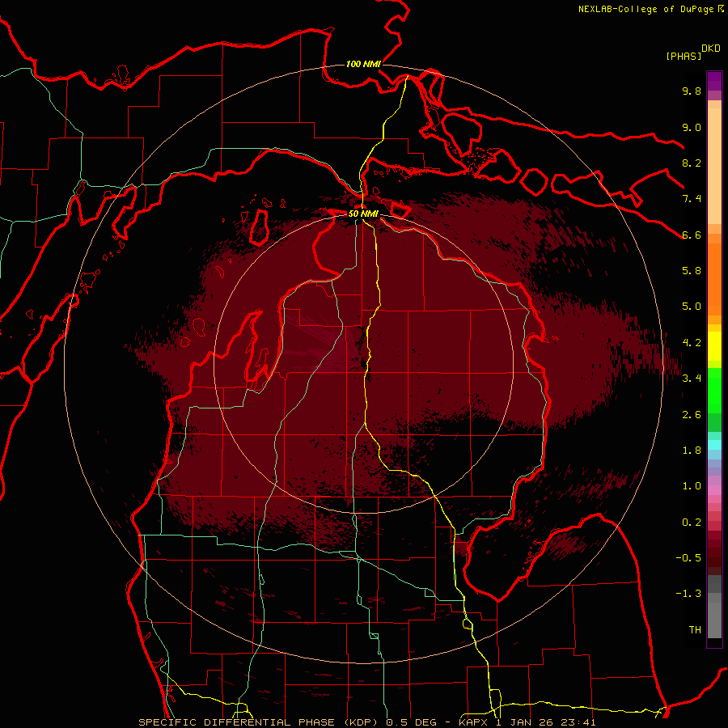This screenshot has width=728, height=728.
Task: Click the 3.4 value on the color scale
Action: point(692,379)
